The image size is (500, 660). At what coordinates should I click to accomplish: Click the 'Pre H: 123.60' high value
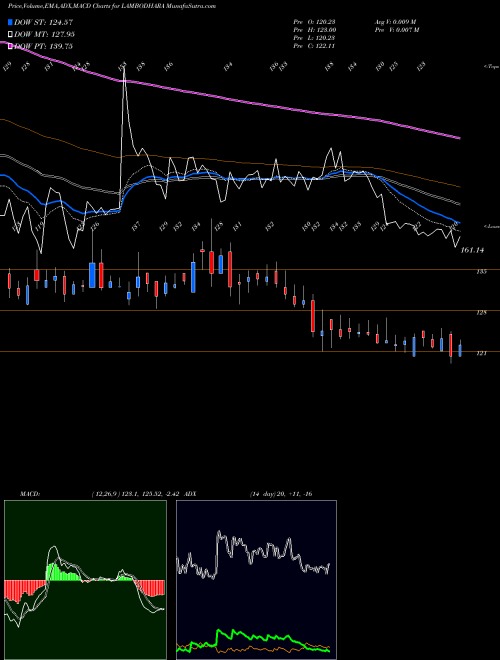click(x=314, y=29)
